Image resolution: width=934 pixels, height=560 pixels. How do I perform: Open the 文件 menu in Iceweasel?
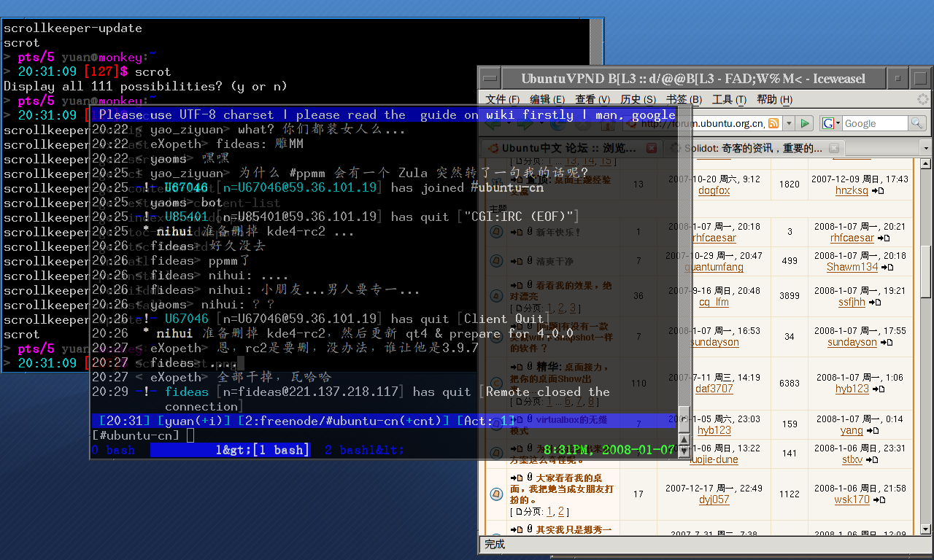click(503, 99)
